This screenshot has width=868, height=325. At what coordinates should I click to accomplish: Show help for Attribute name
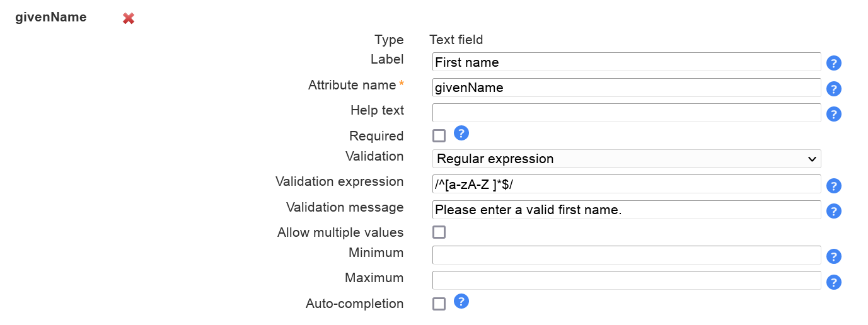[x=834, y=89]
